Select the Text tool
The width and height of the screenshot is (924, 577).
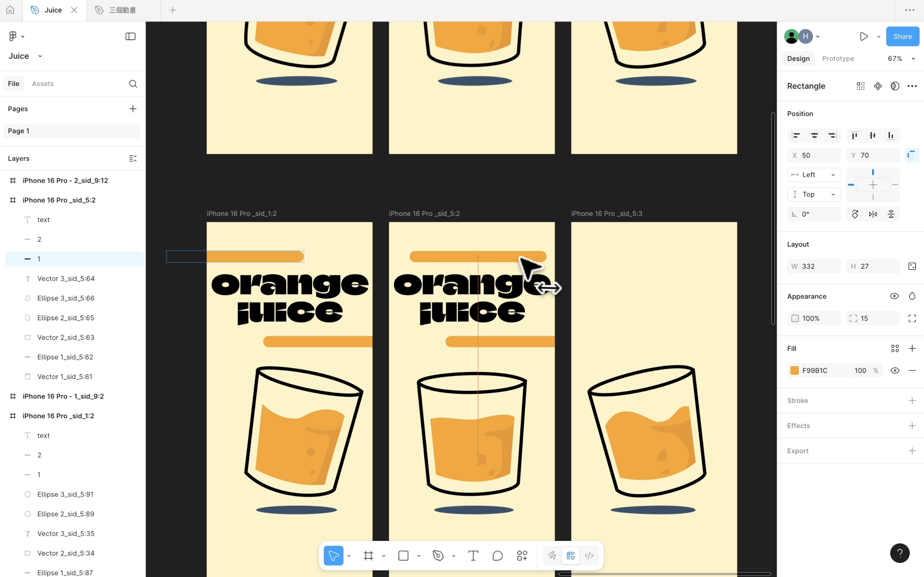[x=473, y=556]
